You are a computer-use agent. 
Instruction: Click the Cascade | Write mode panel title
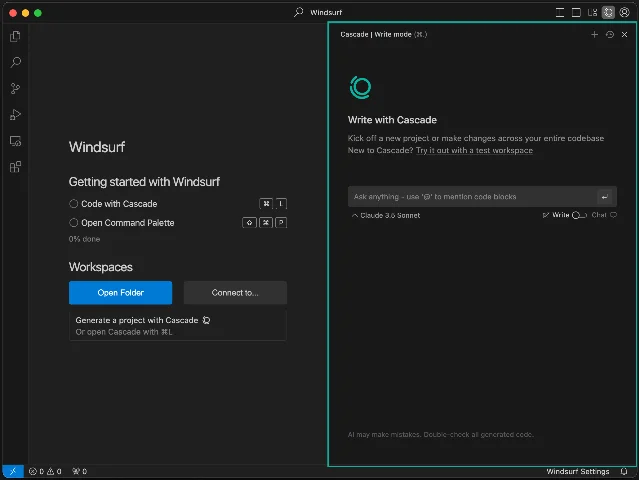(383, 35)
